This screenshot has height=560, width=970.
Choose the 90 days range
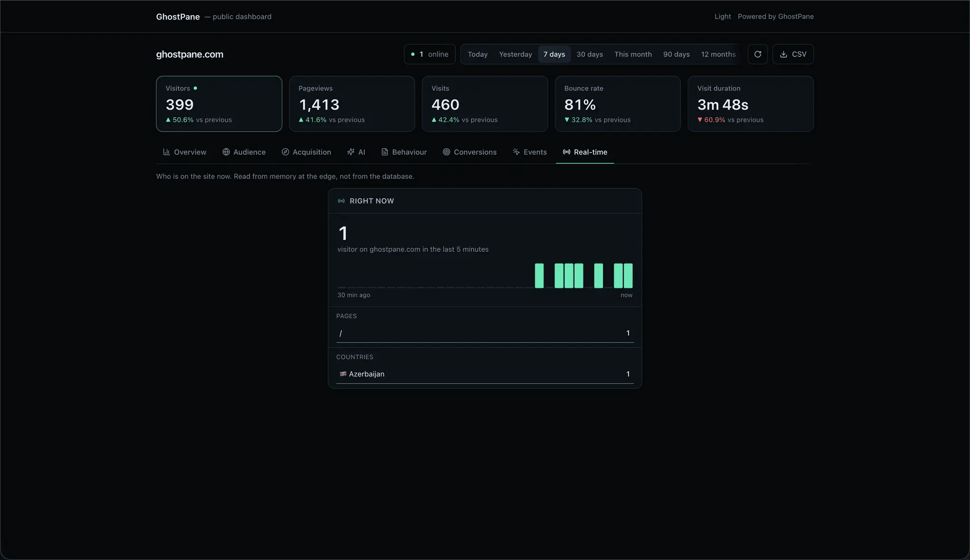pyautogui.click(x=676, y=54)
